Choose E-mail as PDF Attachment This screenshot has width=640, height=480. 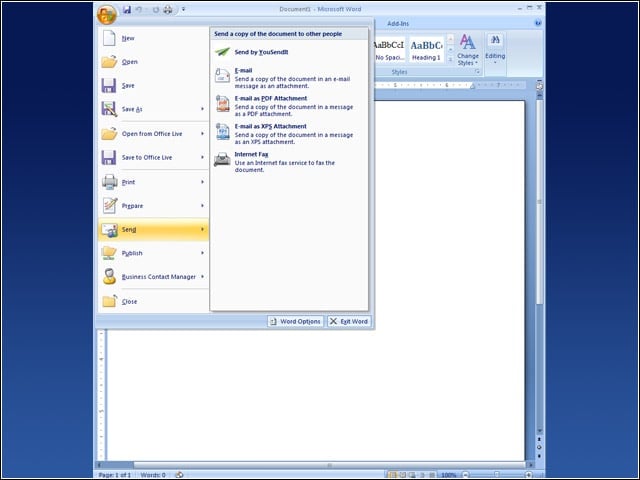(289, 106)
